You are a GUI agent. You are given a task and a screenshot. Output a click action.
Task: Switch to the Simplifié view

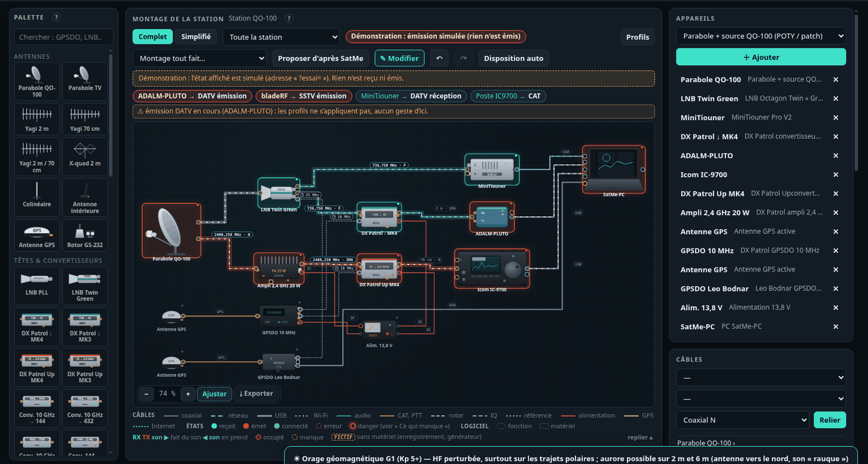click(x=196, y=37)
